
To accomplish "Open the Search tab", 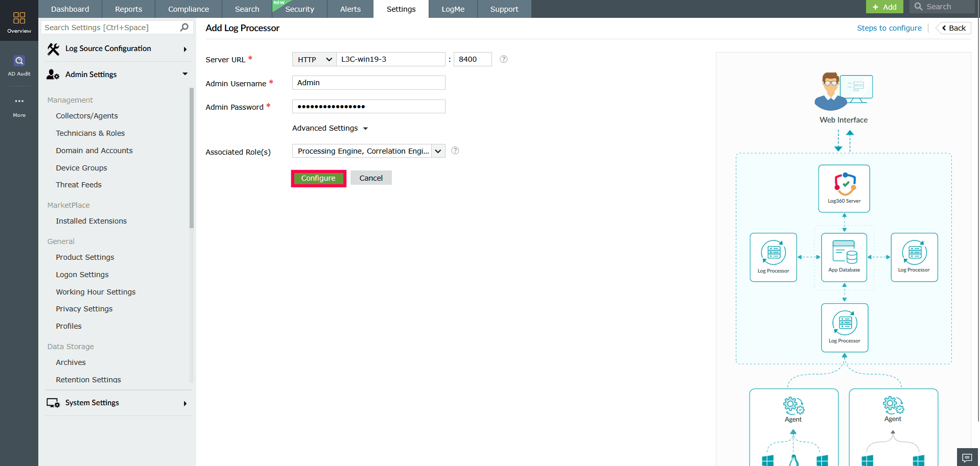I will point(247,9).
